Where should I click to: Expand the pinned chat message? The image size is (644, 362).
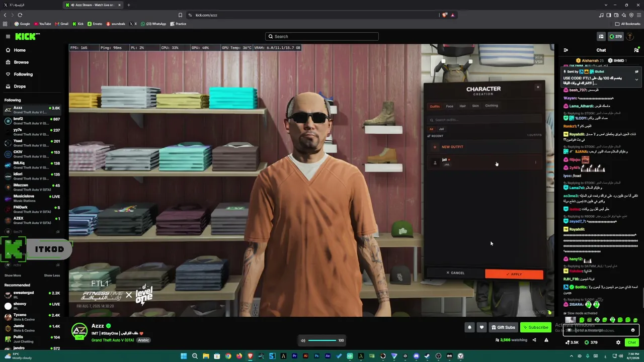(636, 79)
